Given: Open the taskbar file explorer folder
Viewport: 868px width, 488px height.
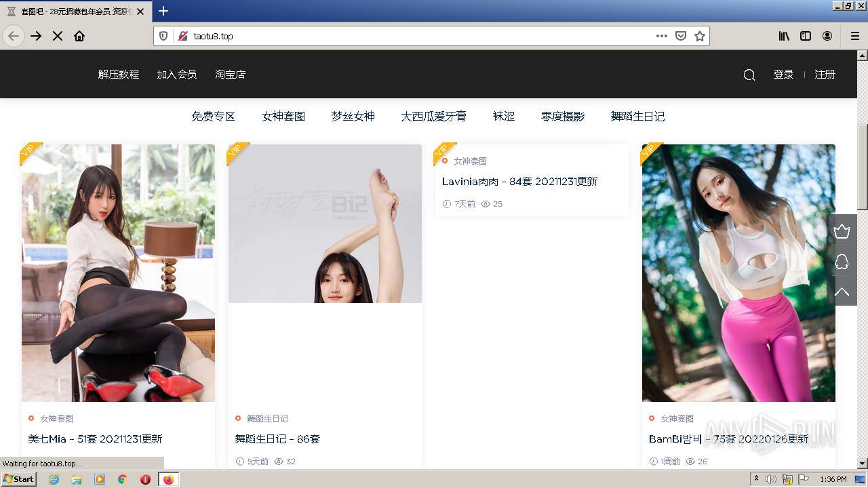Looking at the screenshot, I should (77, 479).
